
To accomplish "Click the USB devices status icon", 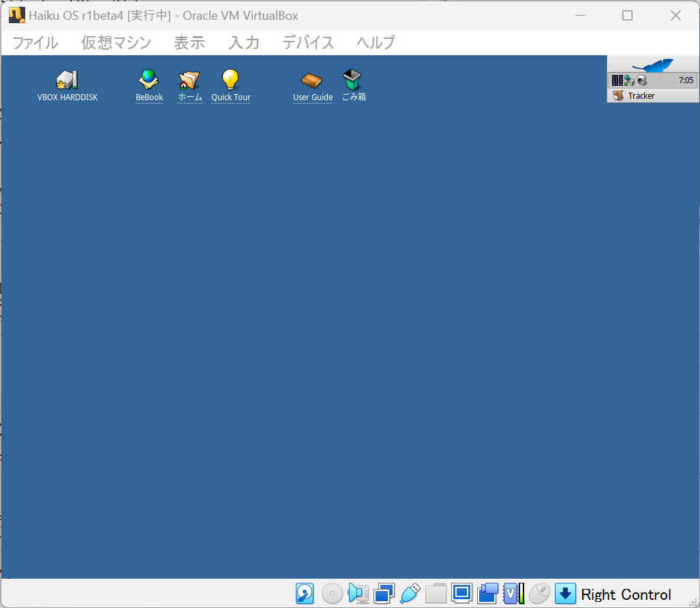I will (x=410, y=594).
